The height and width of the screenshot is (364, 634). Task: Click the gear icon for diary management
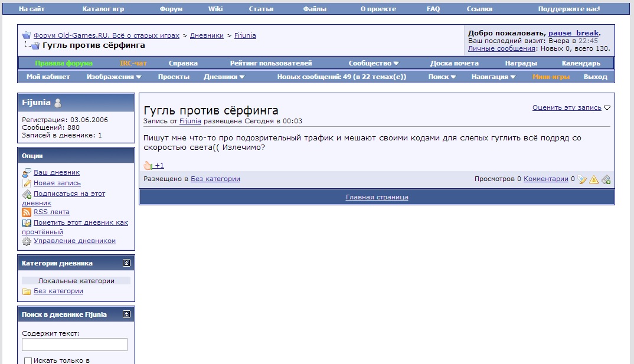pos(27,241)
